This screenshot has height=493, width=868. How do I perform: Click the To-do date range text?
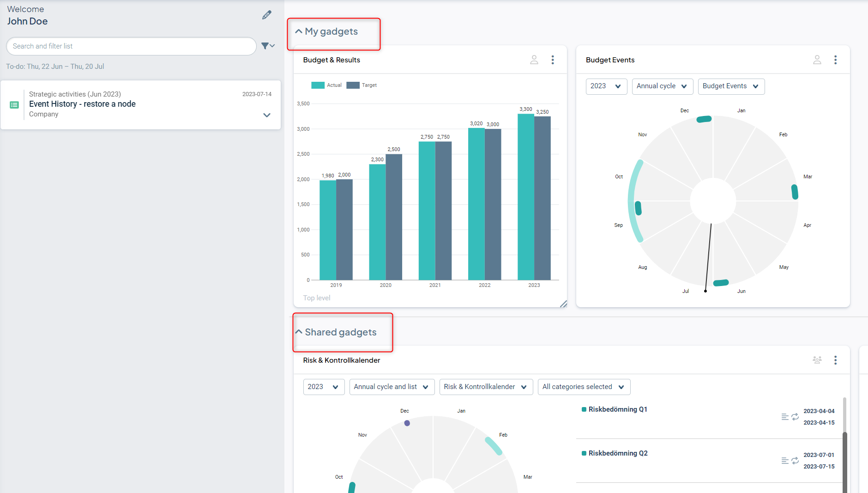pos(55,67)
